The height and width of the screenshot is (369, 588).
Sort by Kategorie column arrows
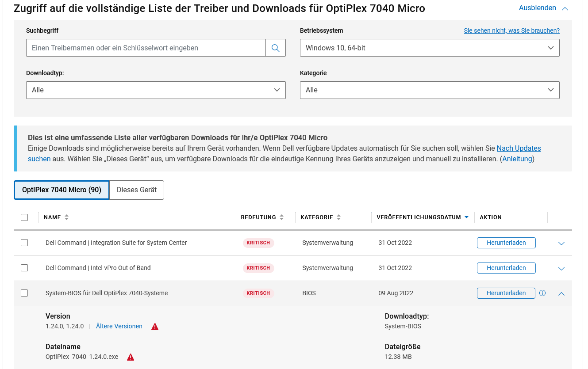(338, 217)
